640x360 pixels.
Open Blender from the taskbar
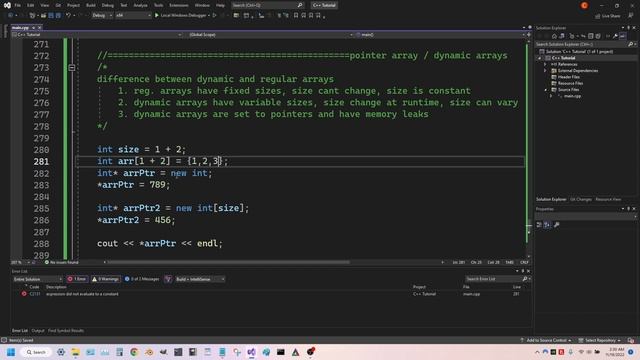[149, 352]
